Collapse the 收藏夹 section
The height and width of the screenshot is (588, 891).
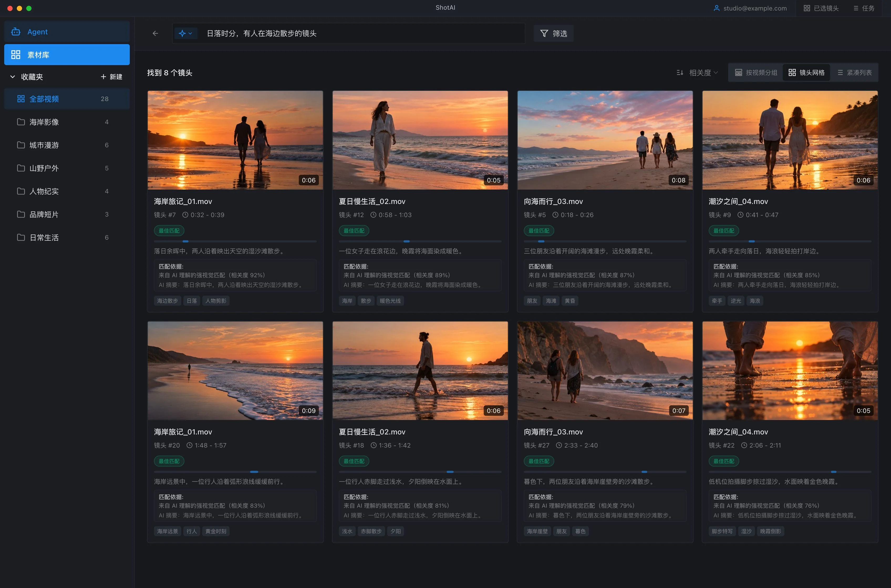tap(12, 77)
